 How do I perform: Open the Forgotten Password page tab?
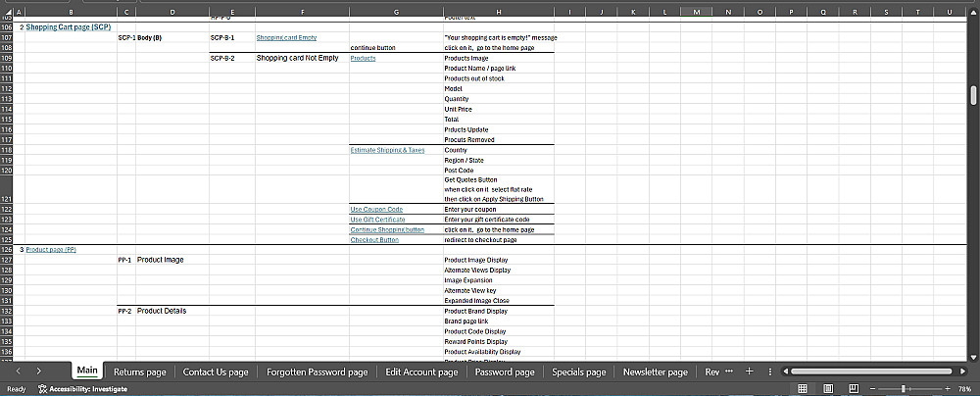point(318,371)
